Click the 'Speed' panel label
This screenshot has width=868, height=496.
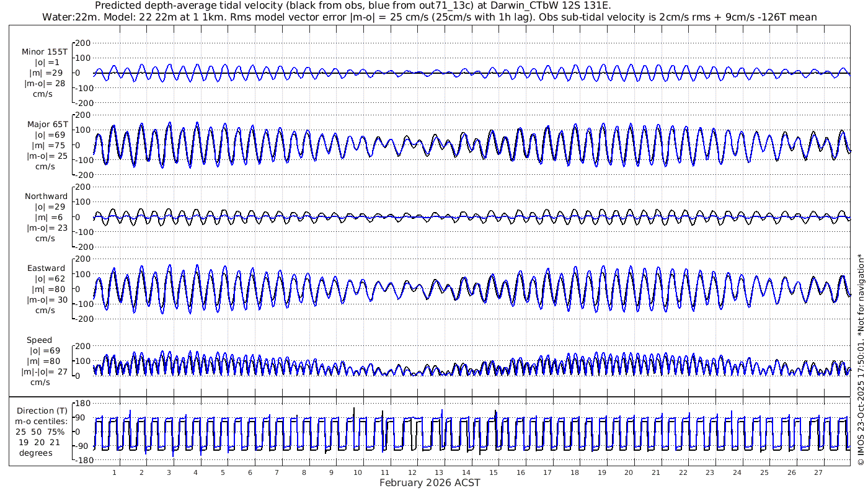tap(39, 340)
